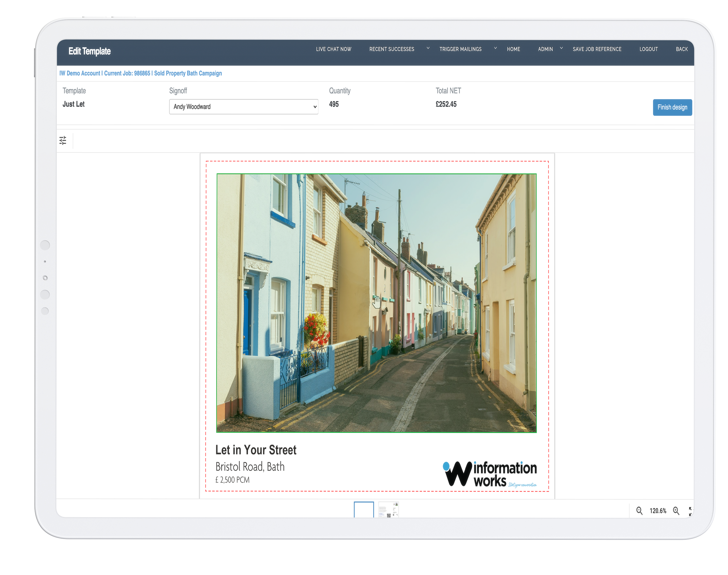Click the zoom in magnifier

pyautogui.click(x=676, y=511)
